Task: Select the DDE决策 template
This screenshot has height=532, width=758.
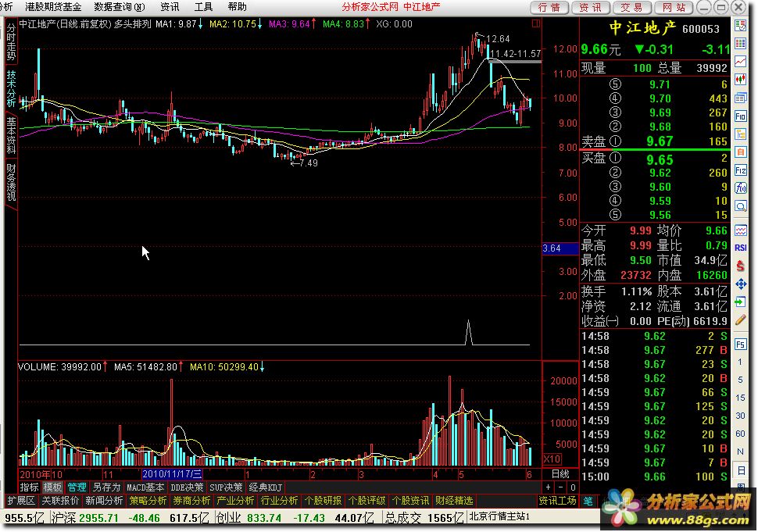Action: (187, 487)
